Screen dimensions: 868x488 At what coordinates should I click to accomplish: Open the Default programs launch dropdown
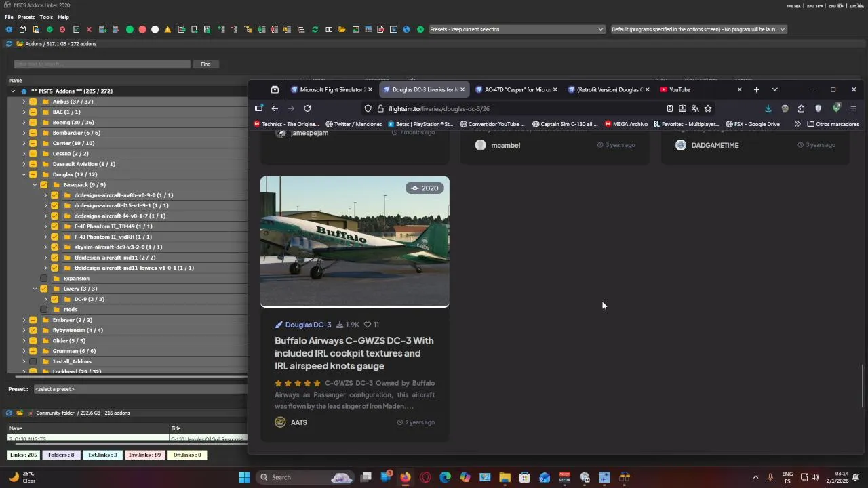click(x=698, y=29)
